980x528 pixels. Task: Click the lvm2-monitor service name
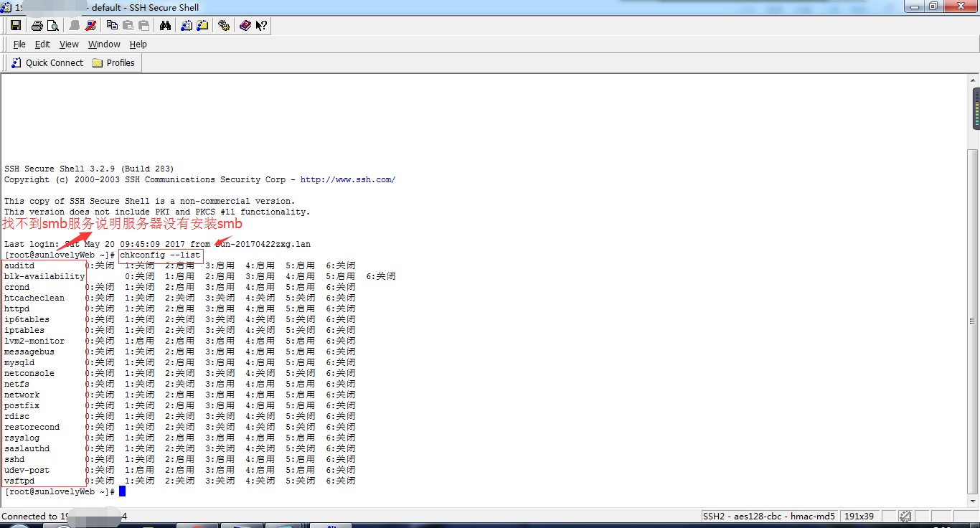34,341
